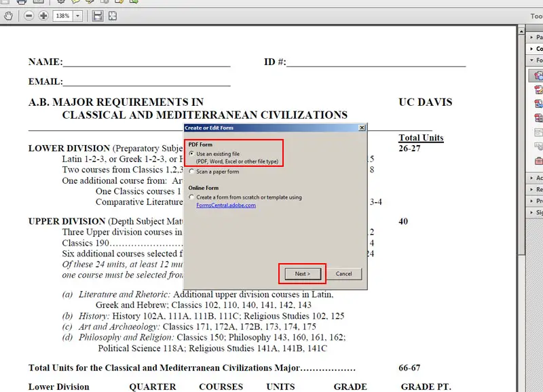This screenshot has width=543, height=392.
Task: Click the gear icon in top toolbar
Action: point(60,1)
